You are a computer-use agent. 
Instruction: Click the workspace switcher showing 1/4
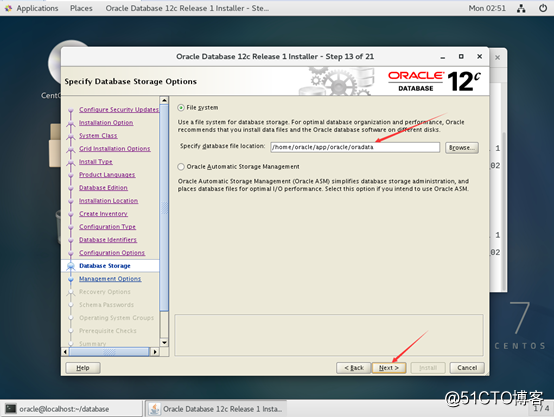coord(541,409)
